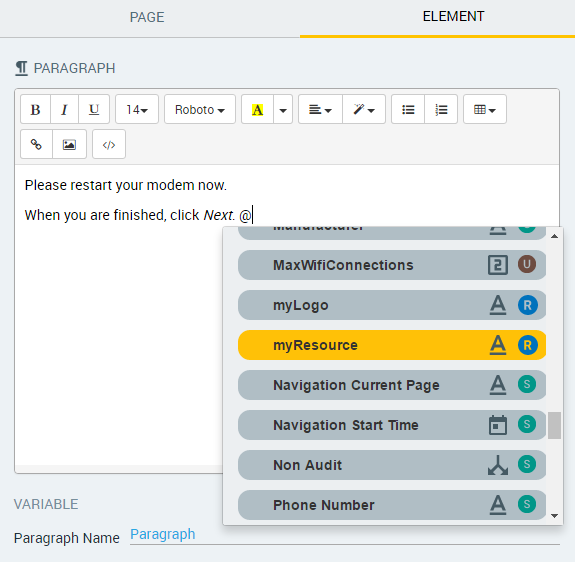Open magic wand style dropdown

(x=364, y=109)
